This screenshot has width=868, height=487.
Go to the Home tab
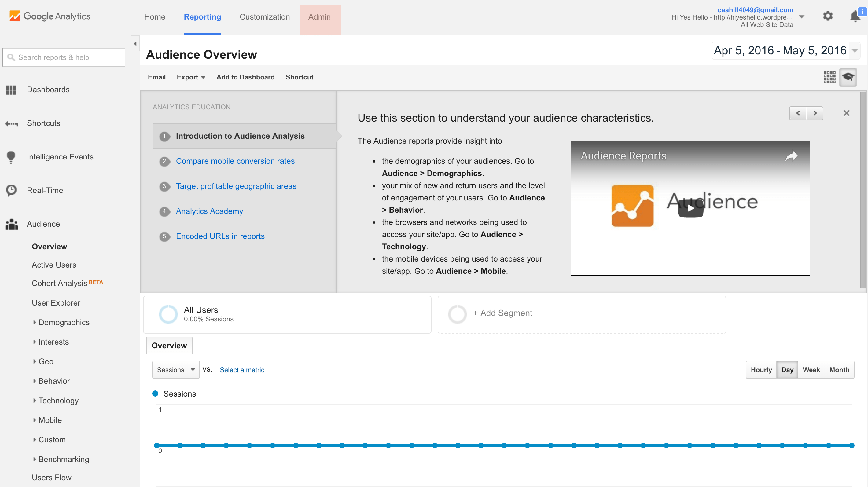(x=155, y=17)
